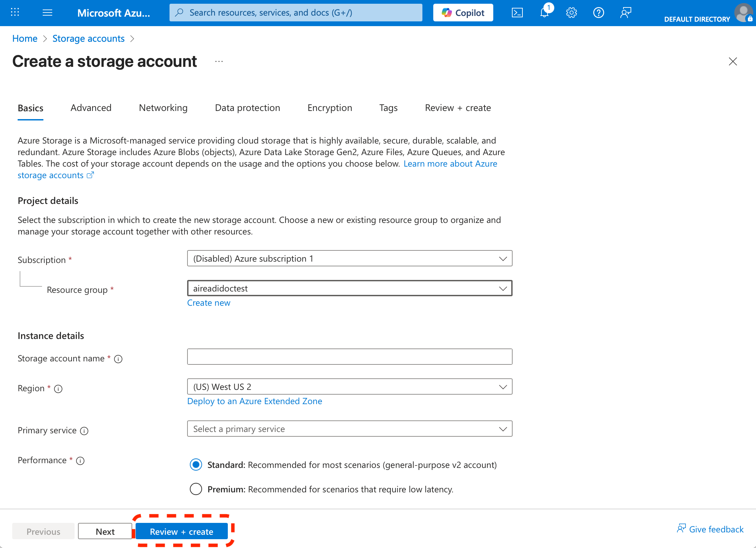Expand the Resource group dropdown
The height and width of the screenshot is (548, 756).
click(350, 288)
